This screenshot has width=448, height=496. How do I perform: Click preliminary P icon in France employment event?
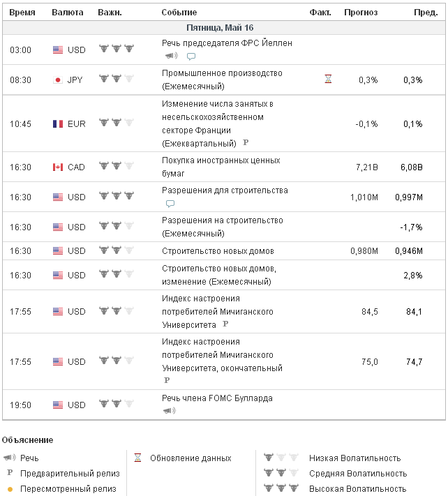[246, 142]
